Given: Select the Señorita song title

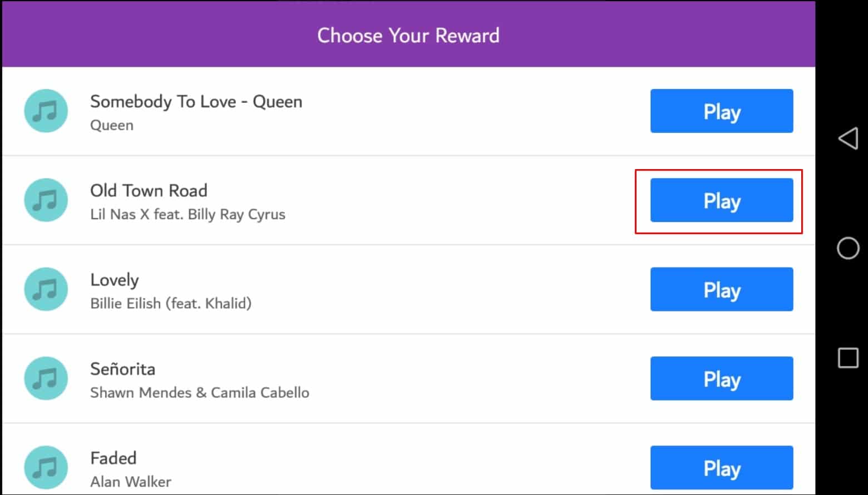Looking at the screenshot, I should 122,369.
